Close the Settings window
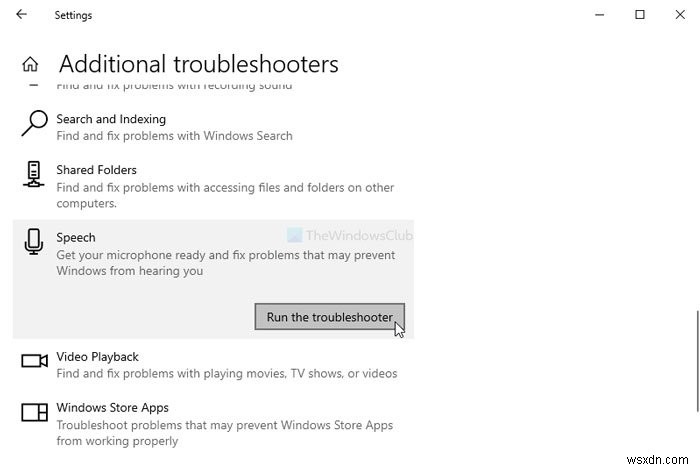Viewport: 700px width, 470px height. pos(680,15)
